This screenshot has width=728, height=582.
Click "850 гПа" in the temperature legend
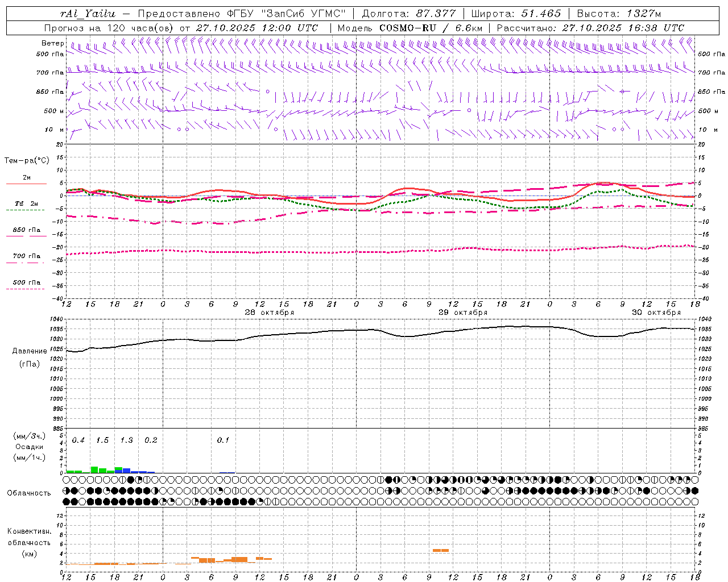tap(27, 230)
